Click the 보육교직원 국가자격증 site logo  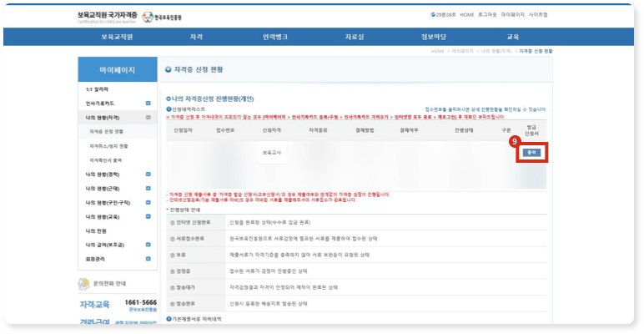tap(108, 17)
